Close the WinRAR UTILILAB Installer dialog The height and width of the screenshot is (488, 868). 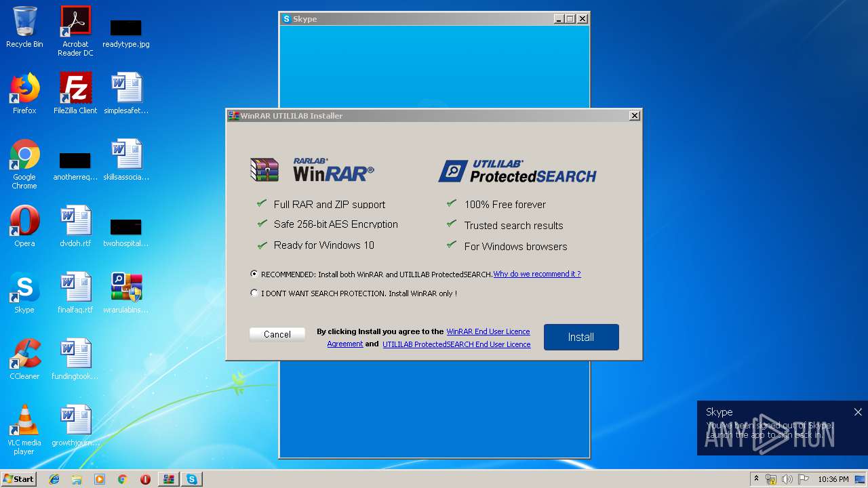(635, 116)
